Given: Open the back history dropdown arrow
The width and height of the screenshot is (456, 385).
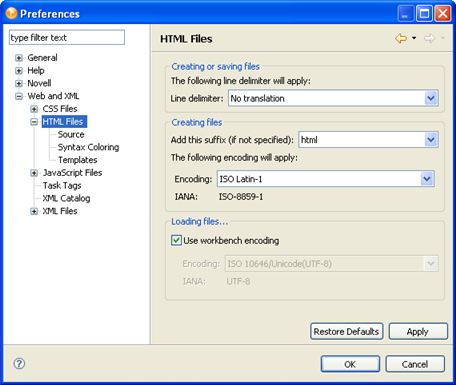Looking at the screenshot, I should coord(414,38).
